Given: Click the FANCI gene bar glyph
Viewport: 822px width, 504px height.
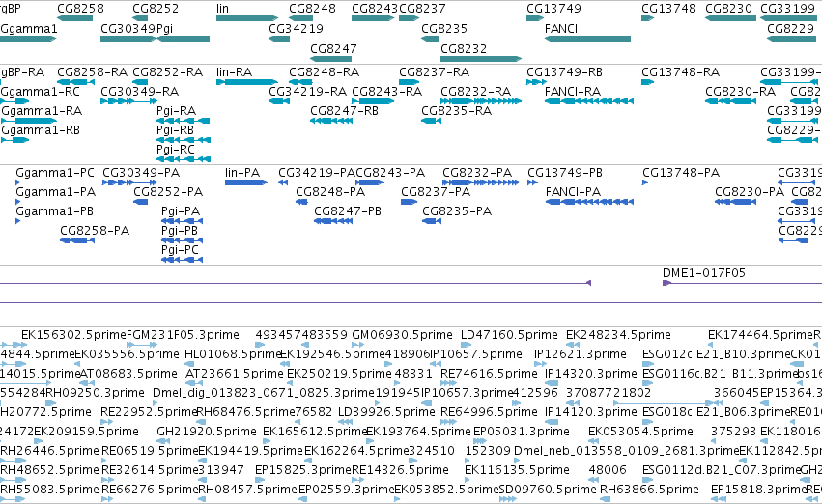Looking at the screenshot, I should coord(587,39).
